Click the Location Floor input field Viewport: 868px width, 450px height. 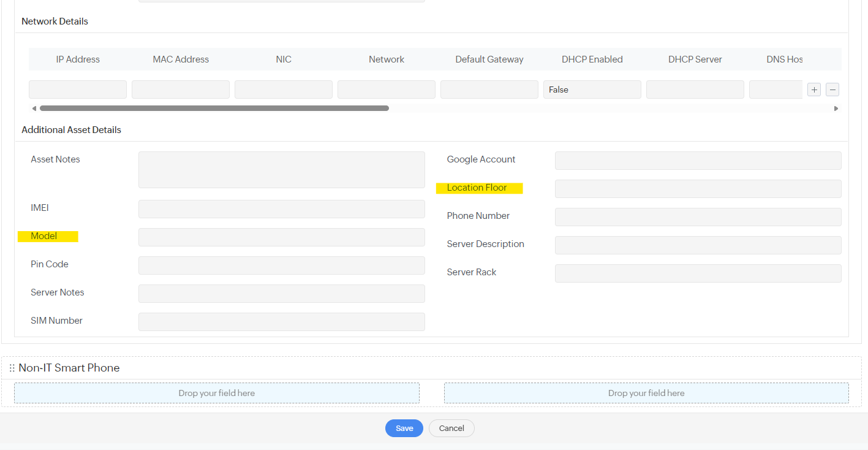coord(698,189)
